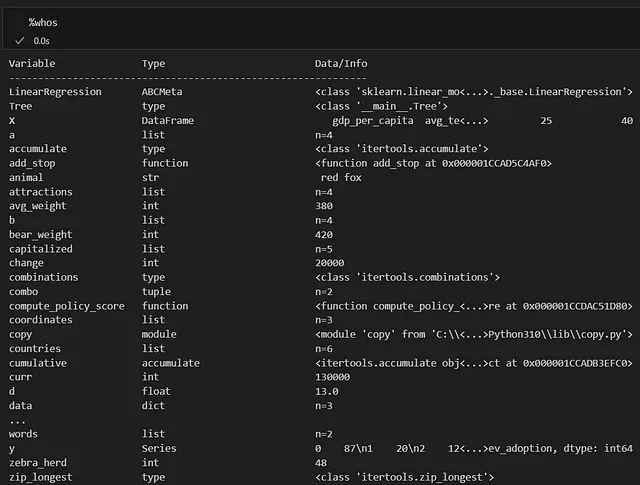Viewport: 640px width, 485px height.
Task: Click the copy module path text
Action: tap(473, 334)
